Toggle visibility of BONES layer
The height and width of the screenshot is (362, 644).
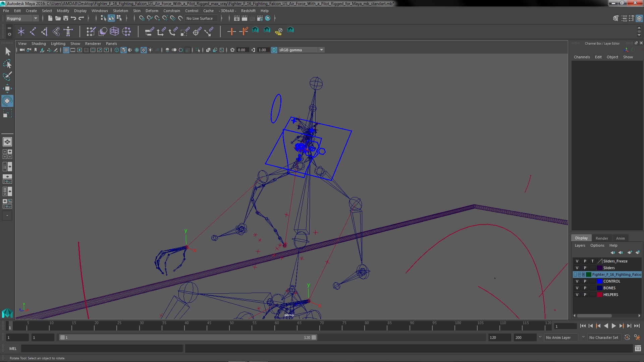[x=577, y=288]
